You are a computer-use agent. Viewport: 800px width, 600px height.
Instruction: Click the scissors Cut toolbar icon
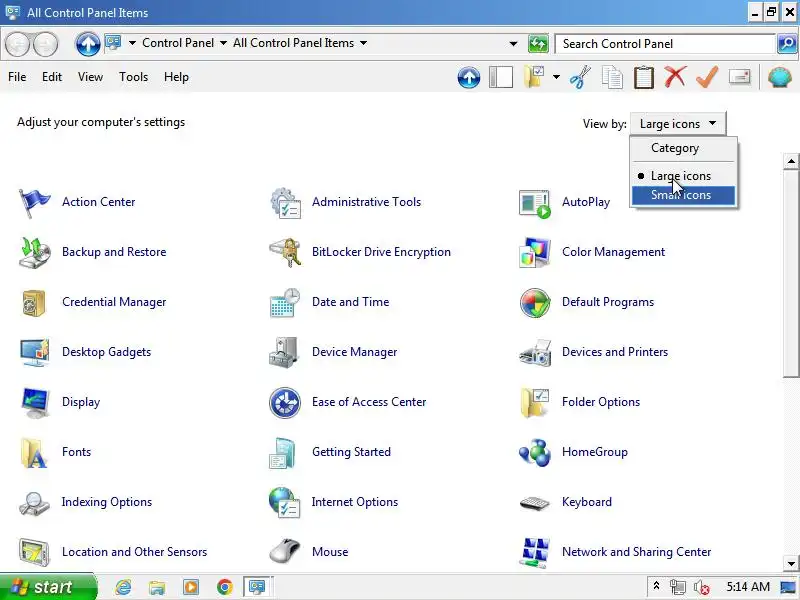[x=580, y=77]
